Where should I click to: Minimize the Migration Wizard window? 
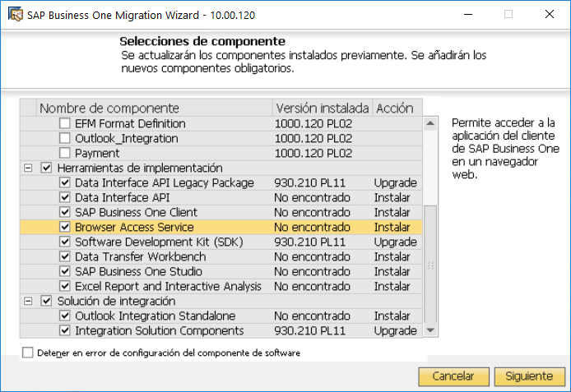pos(468,15)
